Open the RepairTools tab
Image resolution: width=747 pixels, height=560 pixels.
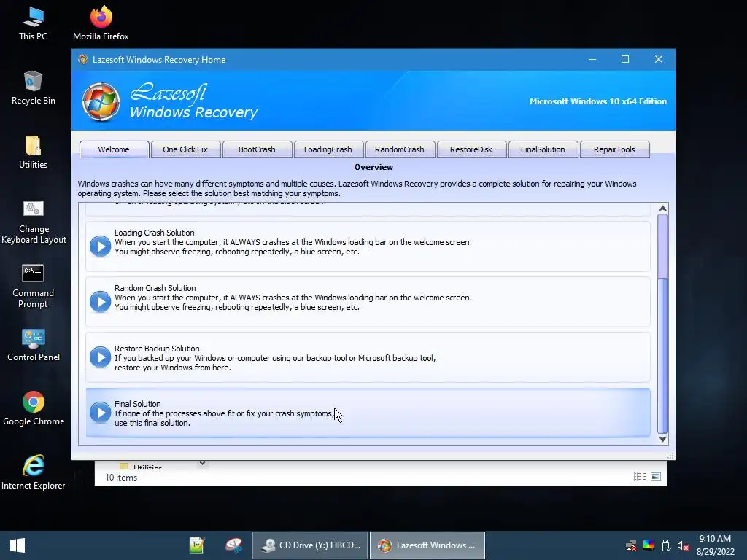coord(614,149)
